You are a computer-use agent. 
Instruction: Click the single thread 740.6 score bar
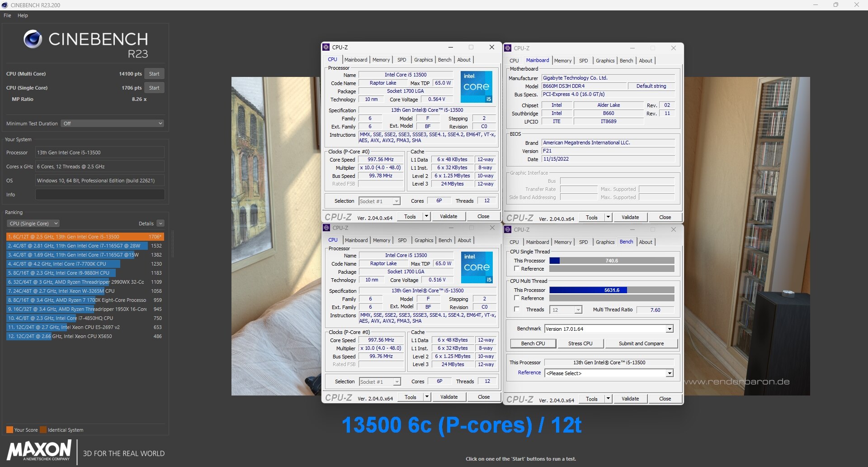612,261
